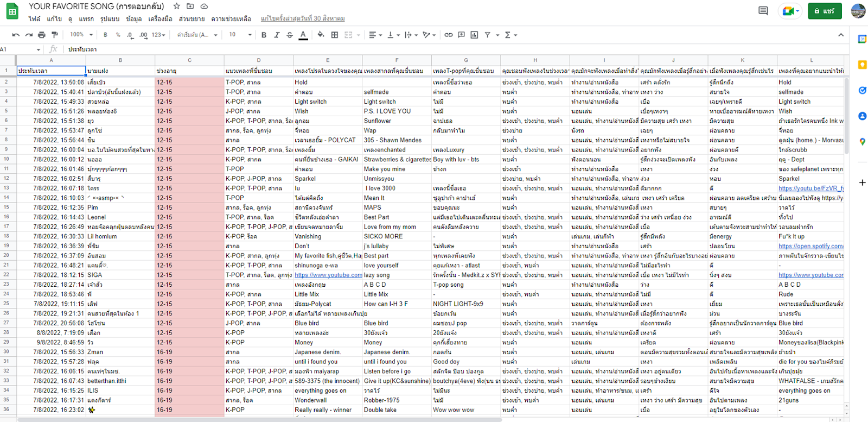Pick a text color

[x=303, y=35]
